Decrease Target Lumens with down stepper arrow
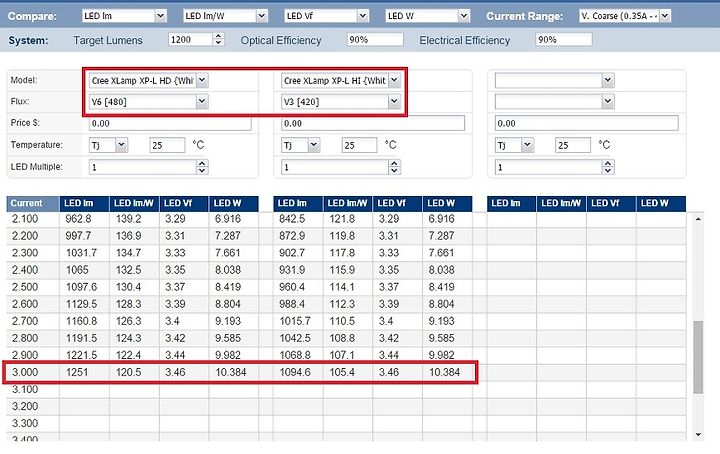The height and width of the screenshot is (454, 720). click(x=219, y=43)
